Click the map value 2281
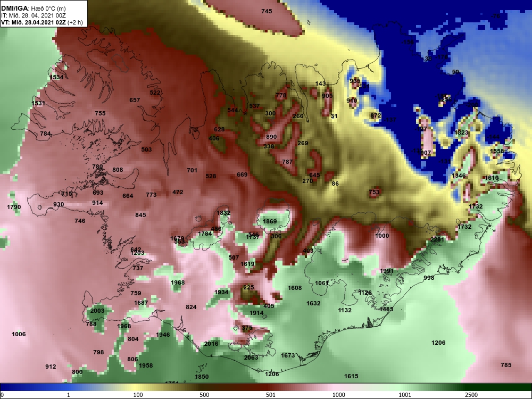Screen dimensions: 532x399 point(437,239)
